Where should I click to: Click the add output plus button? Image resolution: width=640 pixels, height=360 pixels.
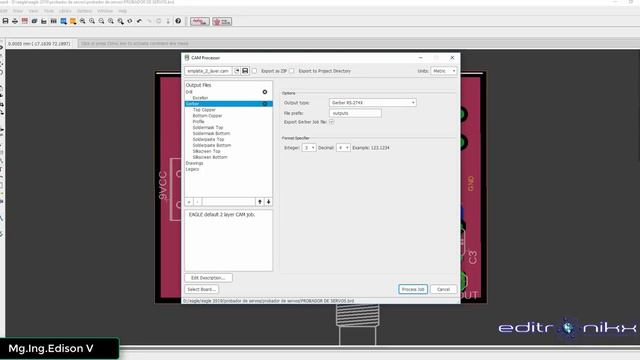click(x=189, y=202)
